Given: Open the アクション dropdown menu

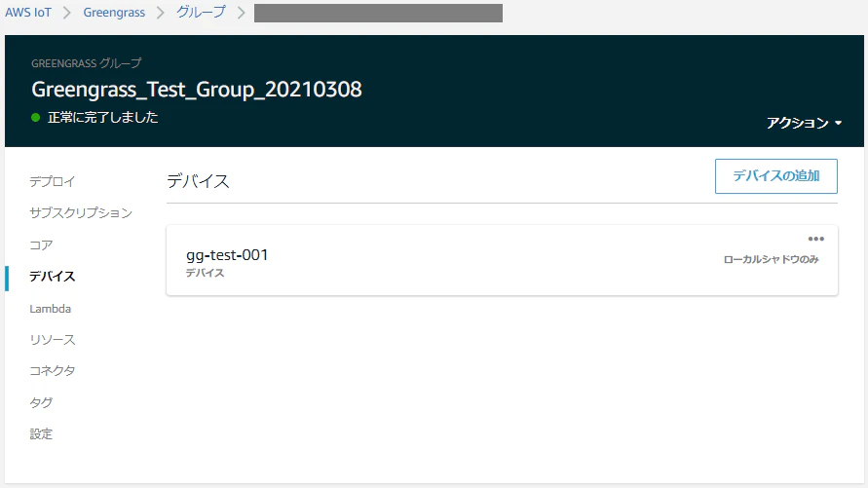Looking at the screenshot, I should 804,123.
